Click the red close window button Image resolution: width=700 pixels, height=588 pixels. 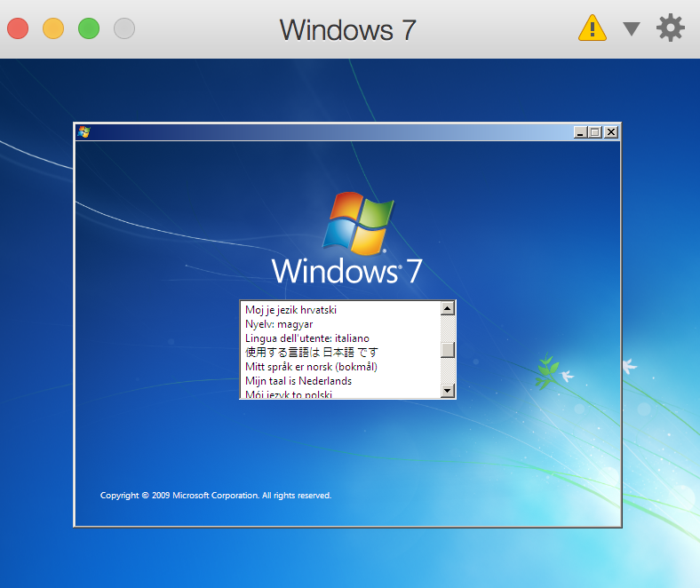pos(18,28)
